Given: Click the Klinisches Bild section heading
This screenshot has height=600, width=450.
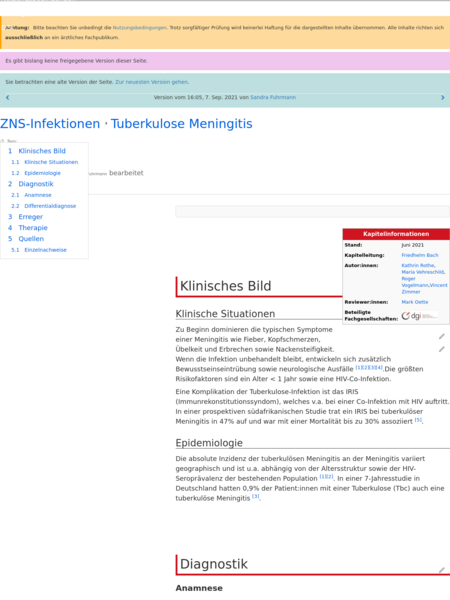Looking at the screenshot, I should click(x=225, y=286).
